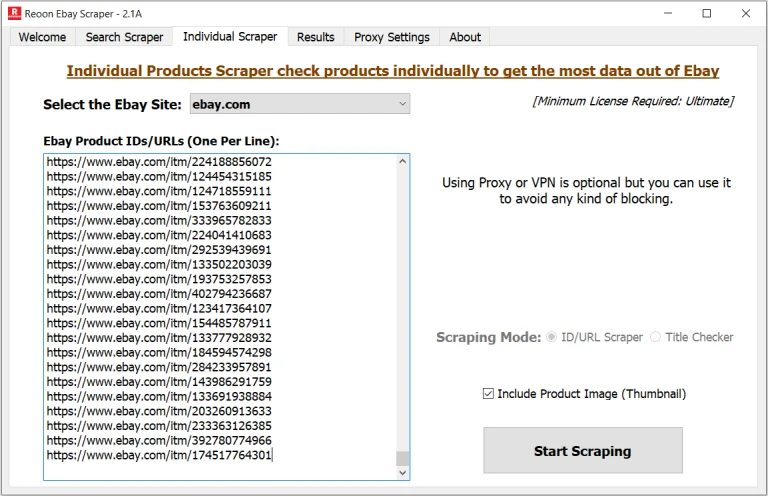Click URL line ending in 203260913633
This screenshot has height=496, width=768.
(x=159, y=411)
